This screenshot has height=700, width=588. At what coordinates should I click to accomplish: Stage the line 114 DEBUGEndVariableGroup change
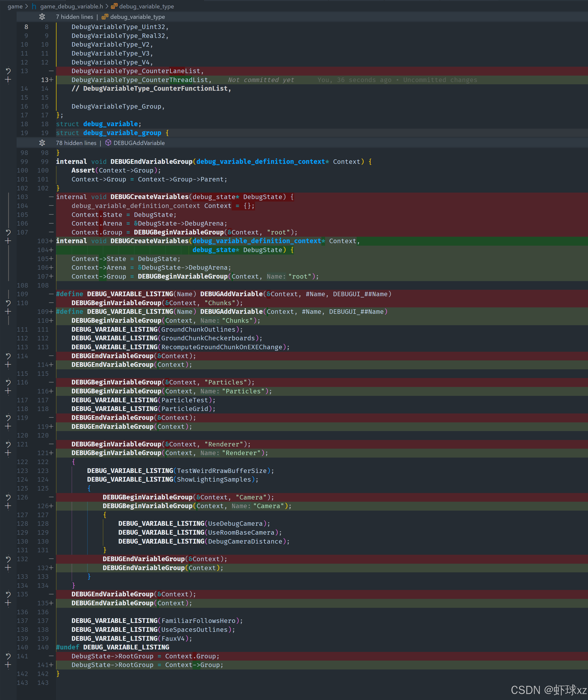pos(8,365)
